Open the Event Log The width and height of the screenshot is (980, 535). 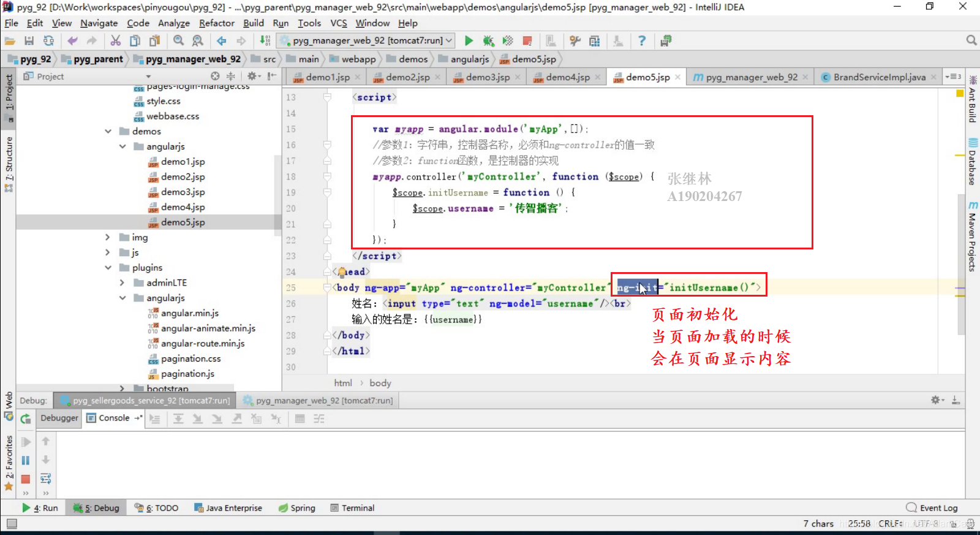[x=932, y=508]
